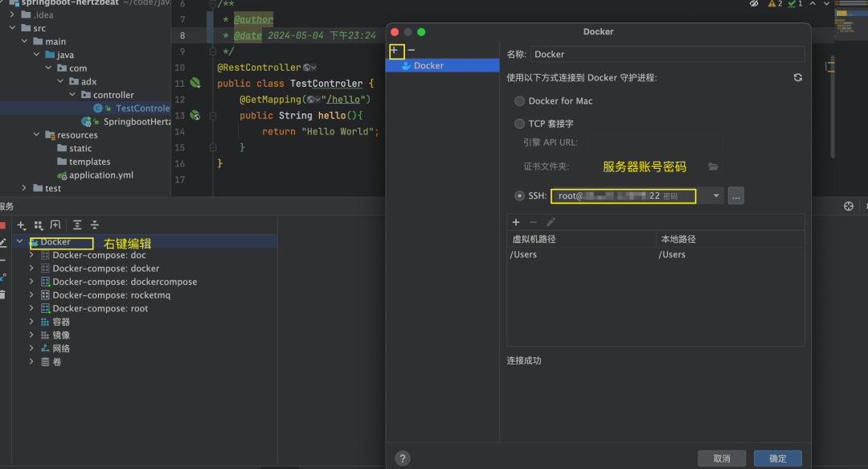This screenshot has height=469, width=868.
Task: Expand all nodes in the Services tree
Action: pyautogui.click(x=77, y=224)
